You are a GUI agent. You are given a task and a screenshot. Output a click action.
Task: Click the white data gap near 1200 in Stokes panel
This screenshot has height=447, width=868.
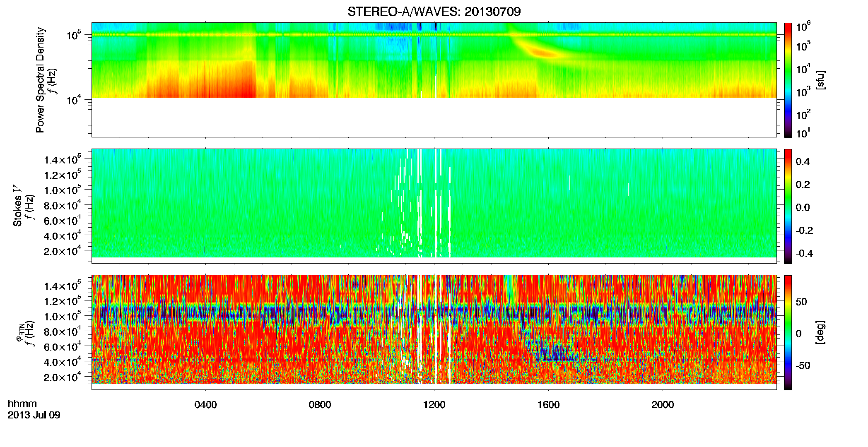(436, 203)
